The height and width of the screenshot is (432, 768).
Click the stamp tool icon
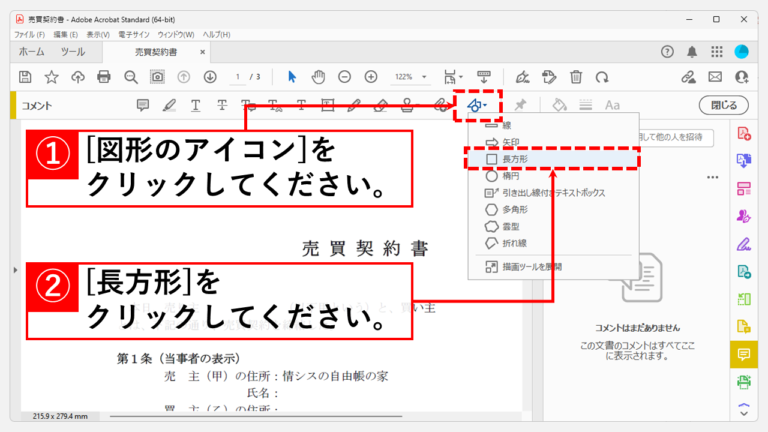tap(408, 105)
